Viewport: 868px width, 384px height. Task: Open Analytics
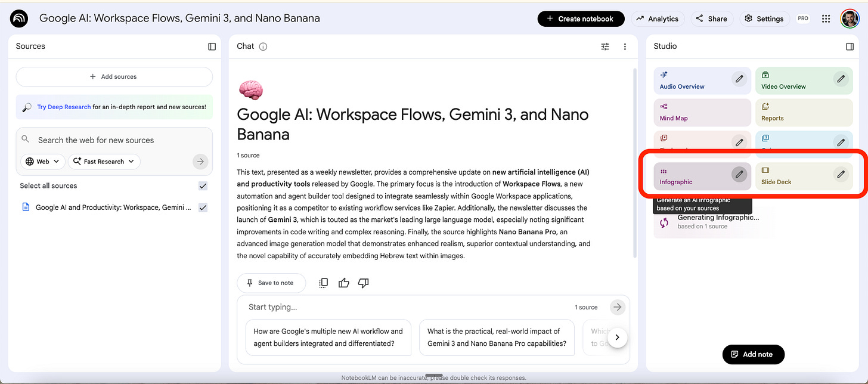(658, 18)
